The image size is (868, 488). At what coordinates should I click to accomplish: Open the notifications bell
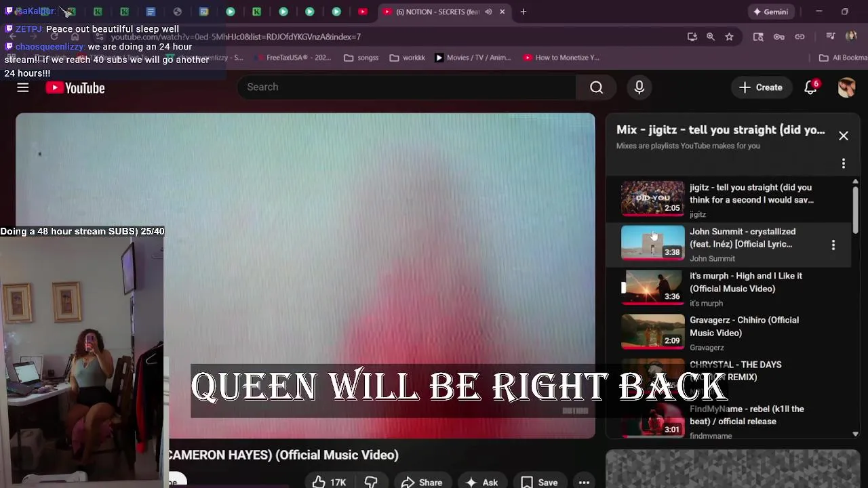point(811,87)
